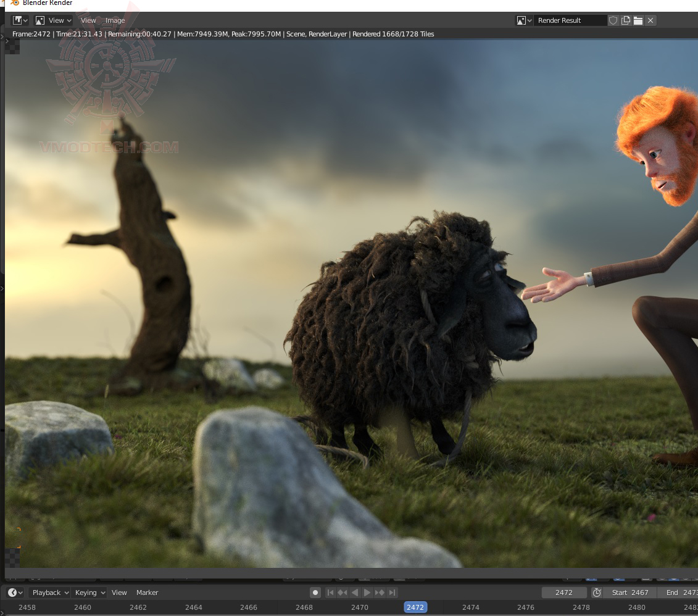Open the editor type selector in the image editor header
Image resolution: width=698 pixels, height=616 pixels.
pyautogui.click(x=20, y=20)
